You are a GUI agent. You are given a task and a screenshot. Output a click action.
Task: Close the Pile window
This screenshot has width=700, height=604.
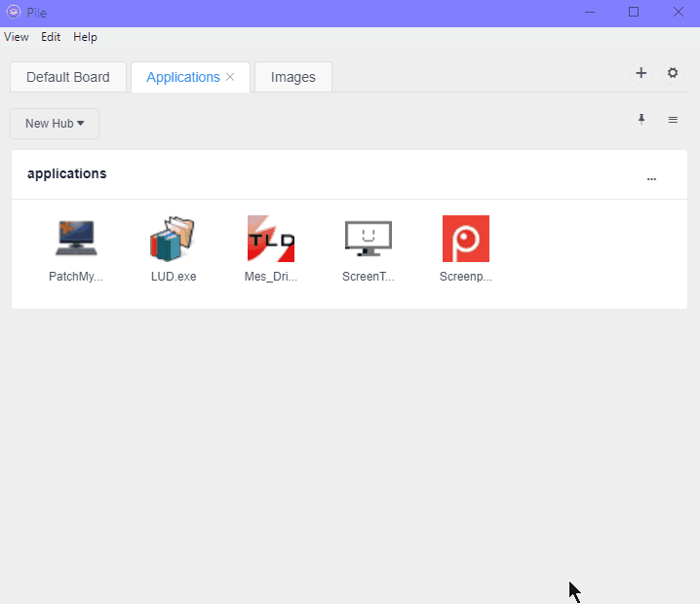pyautogui.click(x=679, y=12)
